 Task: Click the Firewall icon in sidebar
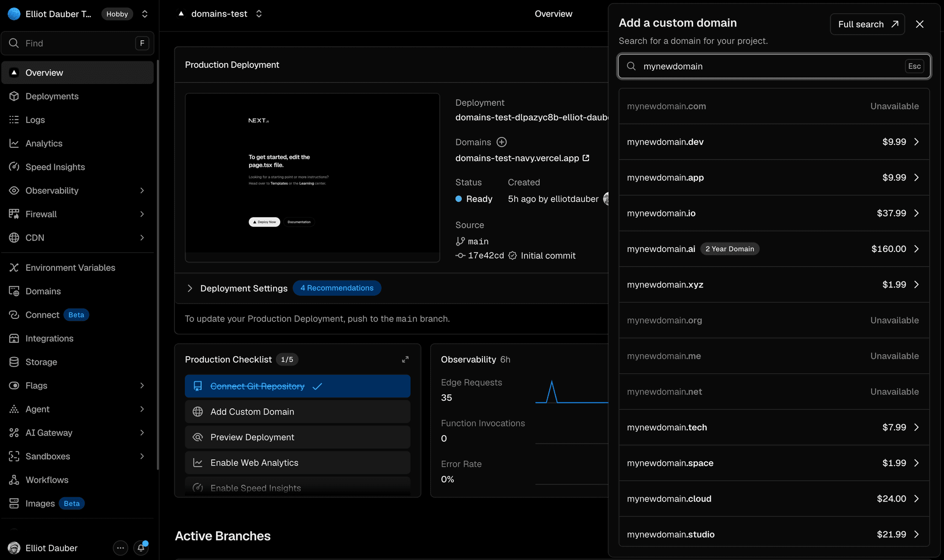tap(14, 214)
